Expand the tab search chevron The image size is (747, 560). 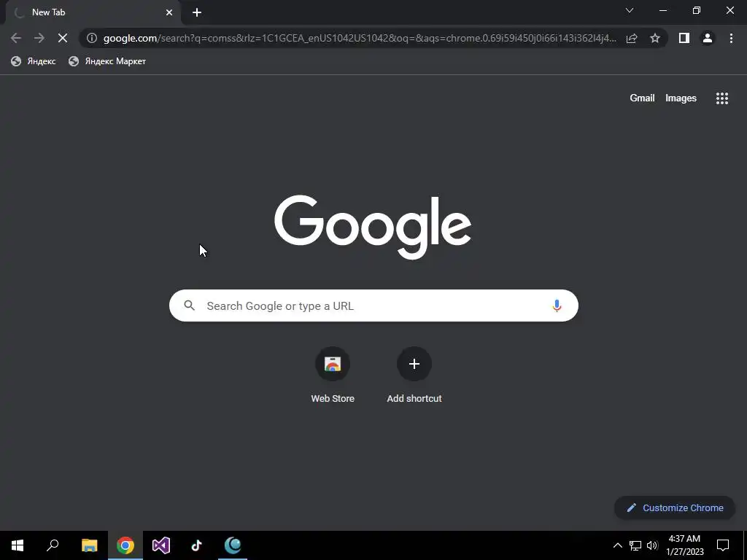pos(630,10)
